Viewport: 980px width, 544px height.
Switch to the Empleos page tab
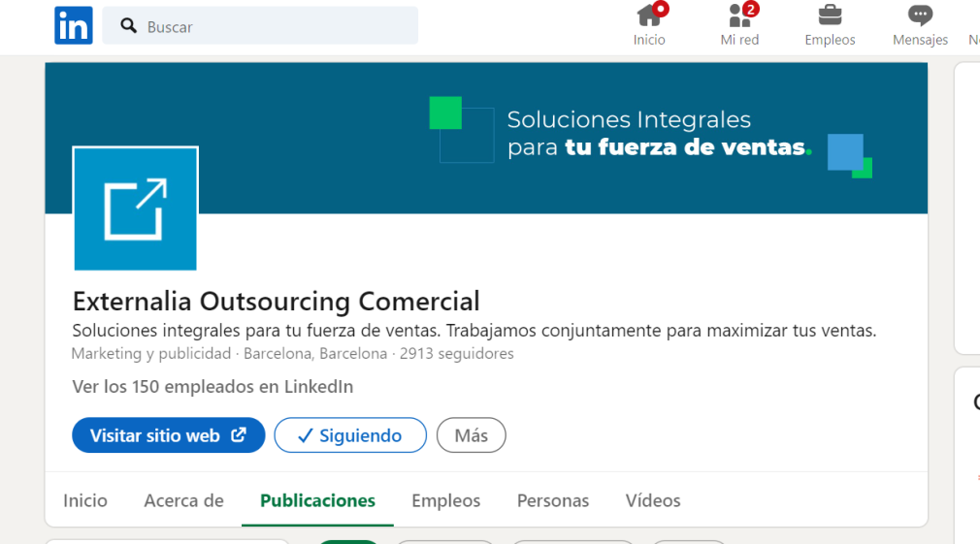pyautogui.click(x=445, y=500)
